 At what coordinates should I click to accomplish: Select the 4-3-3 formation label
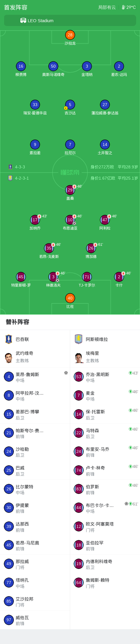pyautogui.click(x=20, y=167)
